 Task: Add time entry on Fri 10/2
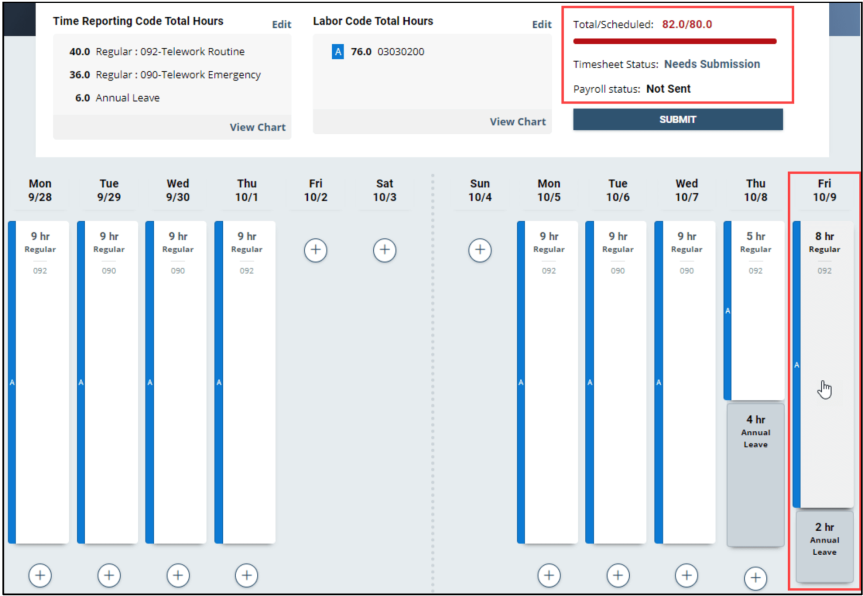click(x=315, y=250)
